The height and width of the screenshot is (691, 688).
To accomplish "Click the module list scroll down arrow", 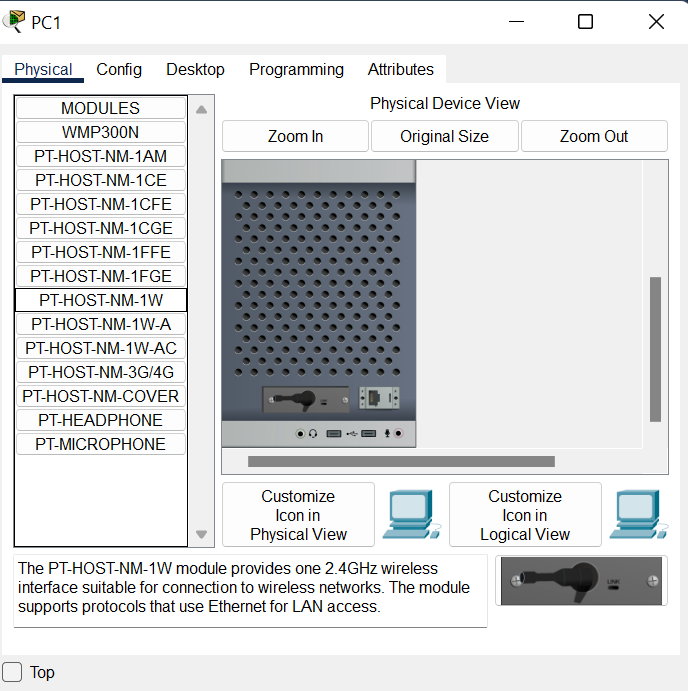I will (x=201, y=534).
